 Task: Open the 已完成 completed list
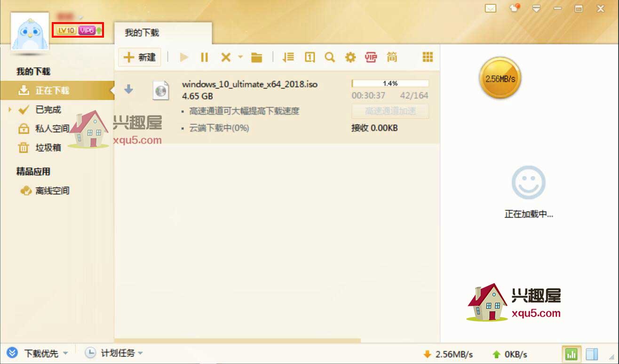coord(48,110)
